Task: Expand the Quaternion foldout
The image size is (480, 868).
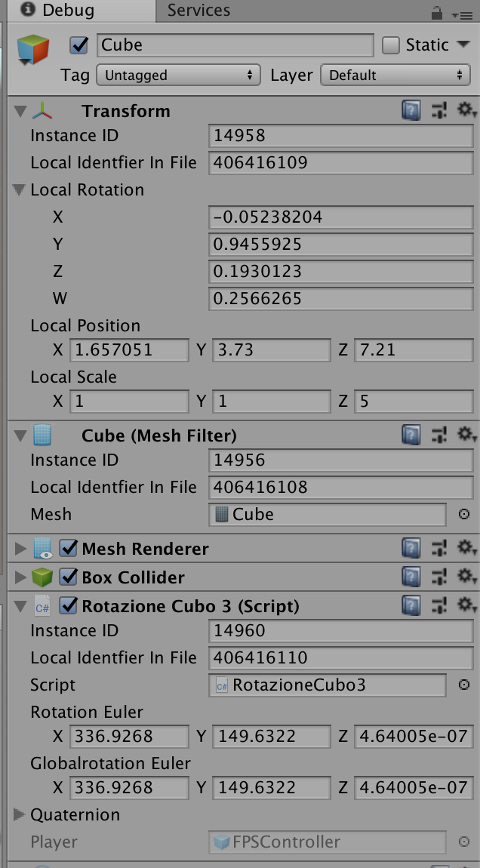Action: coord(20,814)
